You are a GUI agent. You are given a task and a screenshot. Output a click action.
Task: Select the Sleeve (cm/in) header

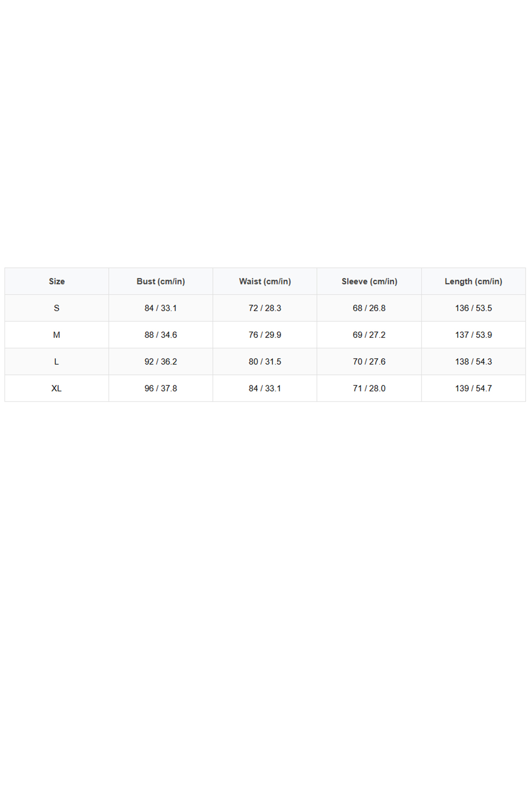point(369,281)
